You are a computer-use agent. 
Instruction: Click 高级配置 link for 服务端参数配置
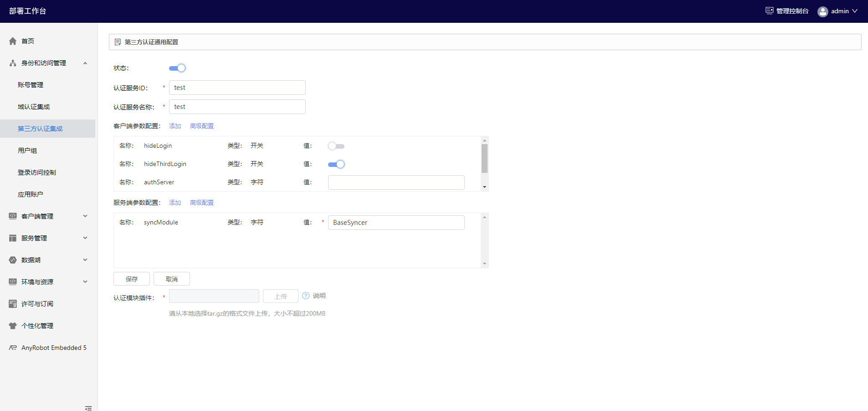click(x=202, y=203)
